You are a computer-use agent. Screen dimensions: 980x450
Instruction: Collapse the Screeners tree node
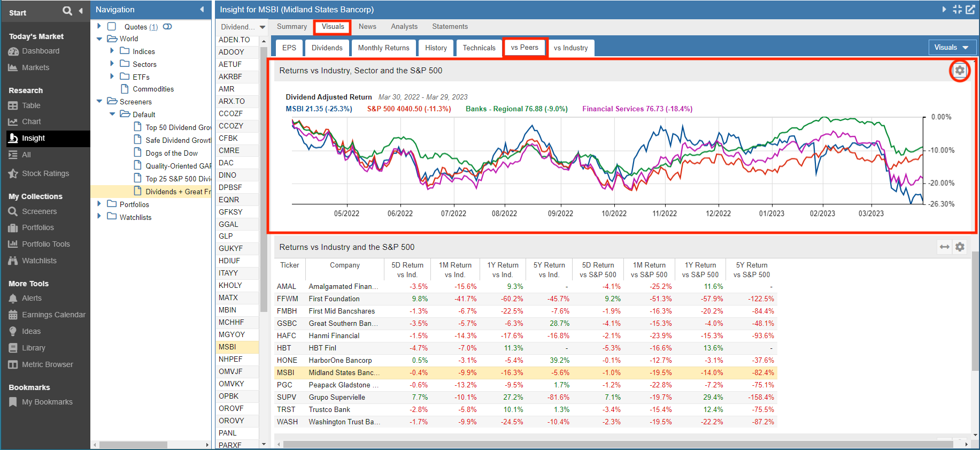point(99,101)
